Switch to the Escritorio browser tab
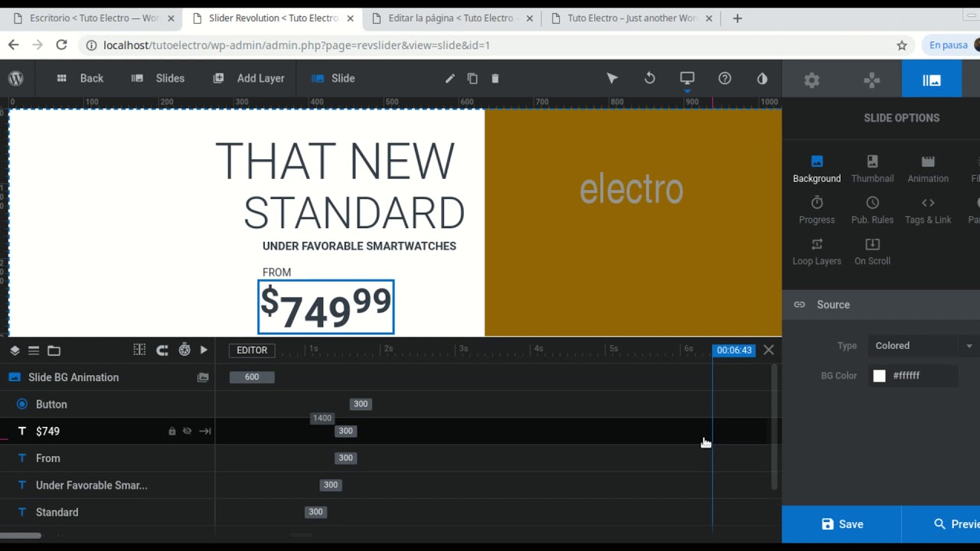 [92, 18]
